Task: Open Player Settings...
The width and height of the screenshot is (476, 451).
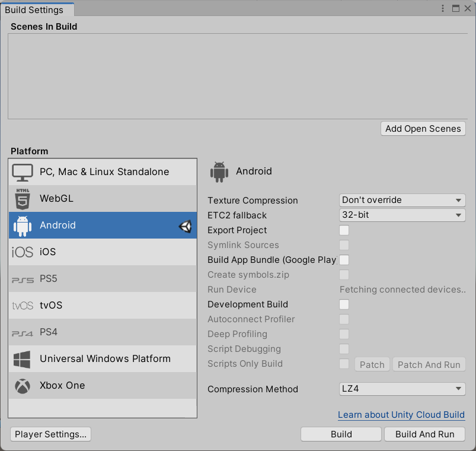Action: tap(51, 434)
